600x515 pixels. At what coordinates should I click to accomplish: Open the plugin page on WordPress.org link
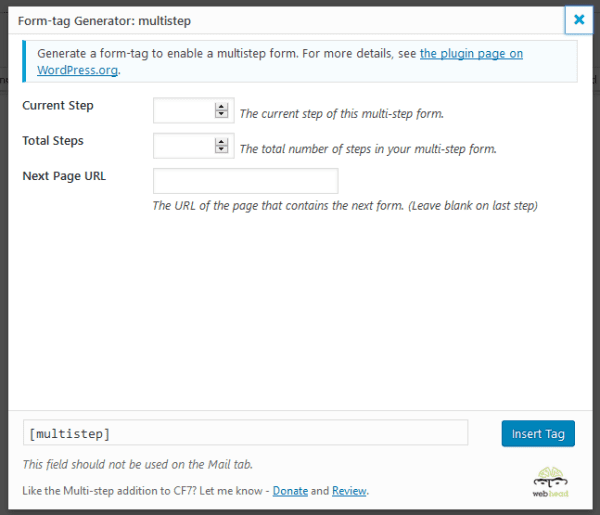click(471, 54)
